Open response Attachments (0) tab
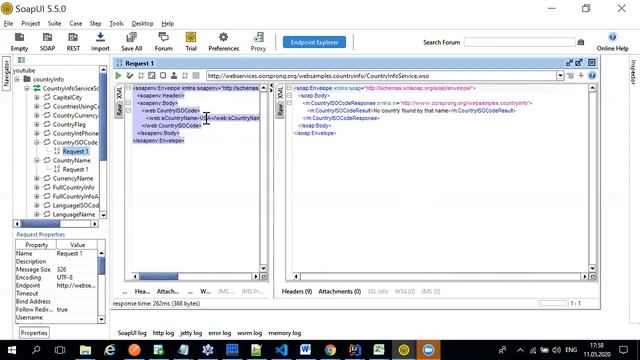This screenshot has height=360, width=640. (x=340, y=291)
